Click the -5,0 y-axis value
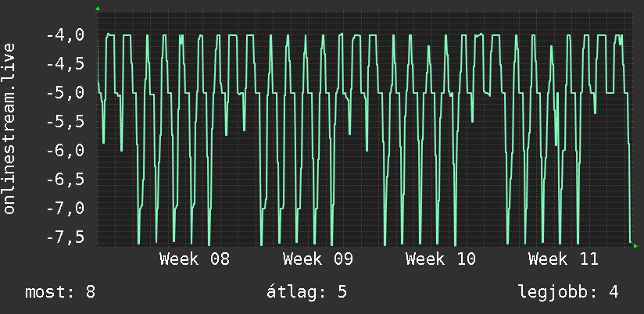This screenshot has width=644, height=314. point(66,93)
